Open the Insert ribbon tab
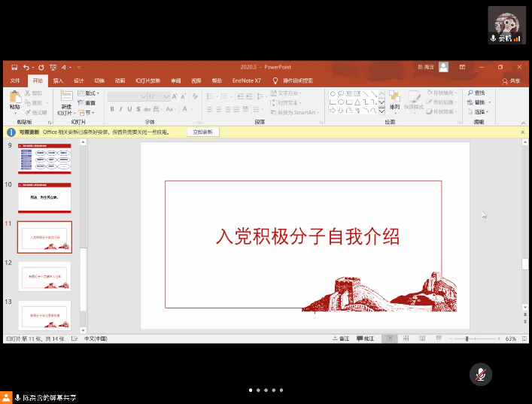 point(58,80)
